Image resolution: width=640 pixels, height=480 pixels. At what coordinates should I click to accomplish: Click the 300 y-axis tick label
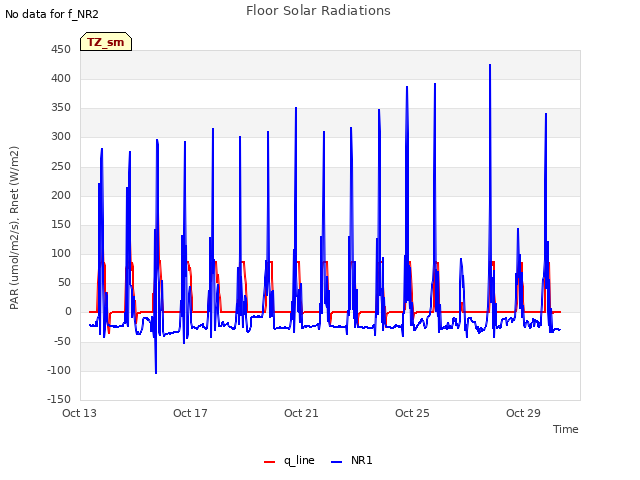(61, 137)
